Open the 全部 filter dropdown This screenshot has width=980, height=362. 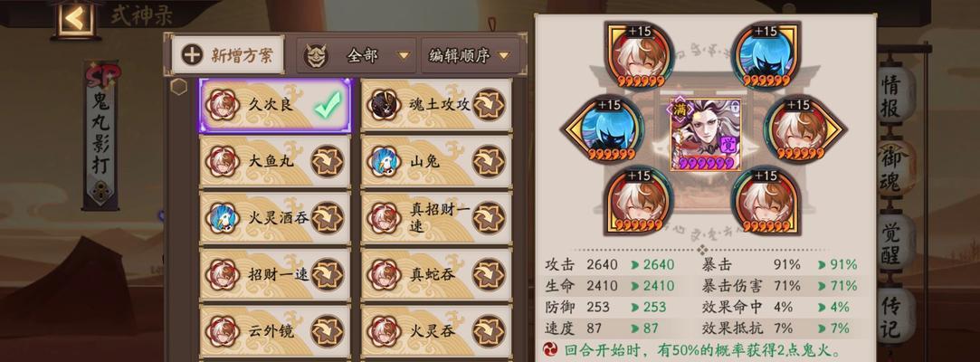click(x=357, y=55)
